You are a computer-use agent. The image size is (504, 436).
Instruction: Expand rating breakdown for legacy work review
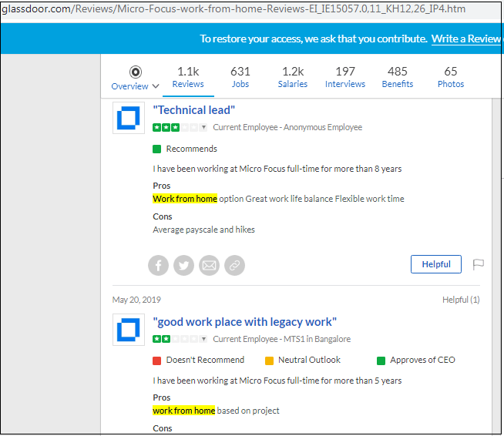pyautogui.click(x=203, y=339)
